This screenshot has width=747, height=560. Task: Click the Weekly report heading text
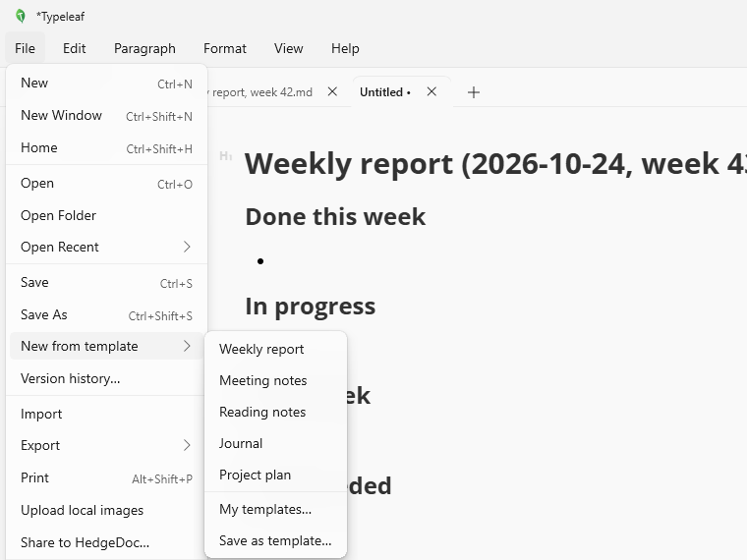click(x=495, y=164)
